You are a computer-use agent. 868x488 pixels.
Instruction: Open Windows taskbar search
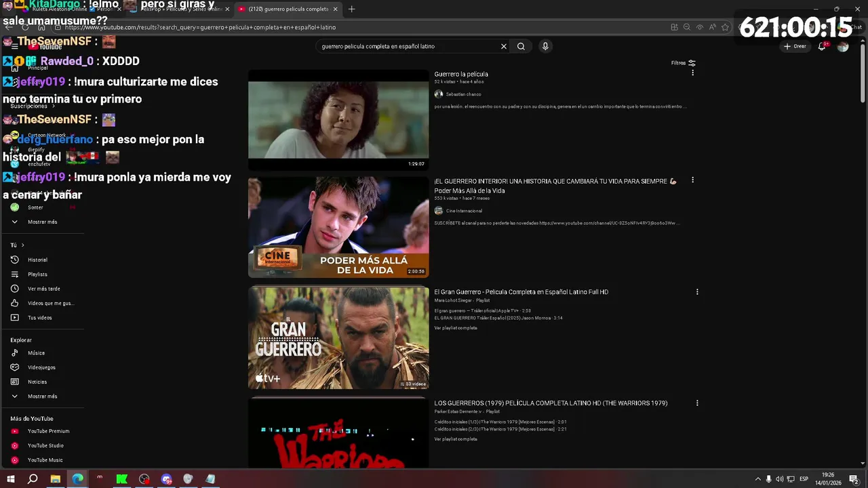(x=33, y=479)
